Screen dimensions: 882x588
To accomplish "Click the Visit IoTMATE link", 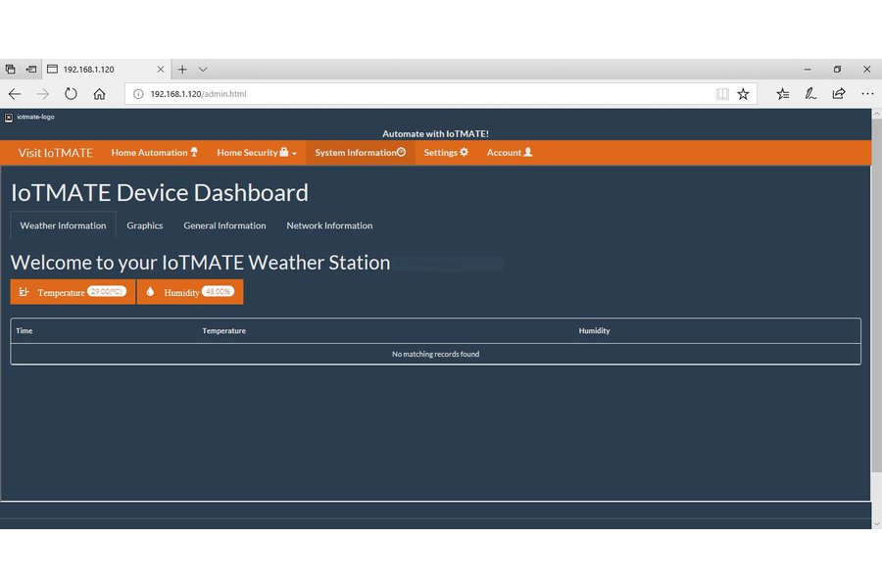I will point(56,153).
